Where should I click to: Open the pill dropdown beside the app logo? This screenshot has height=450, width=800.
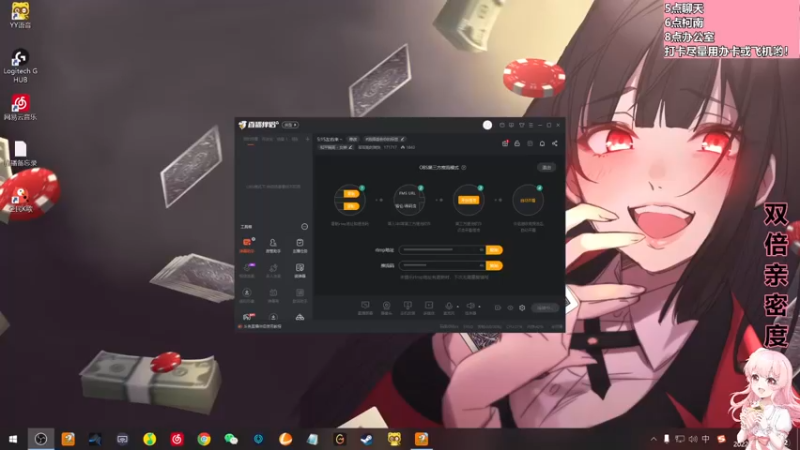tap(290, 125)
